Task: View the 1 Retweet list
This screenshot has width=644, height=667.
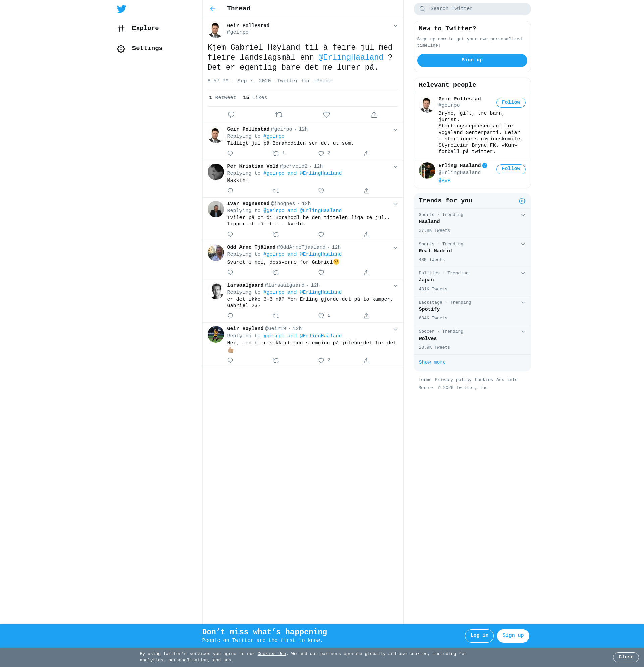Action: point(222,98)
